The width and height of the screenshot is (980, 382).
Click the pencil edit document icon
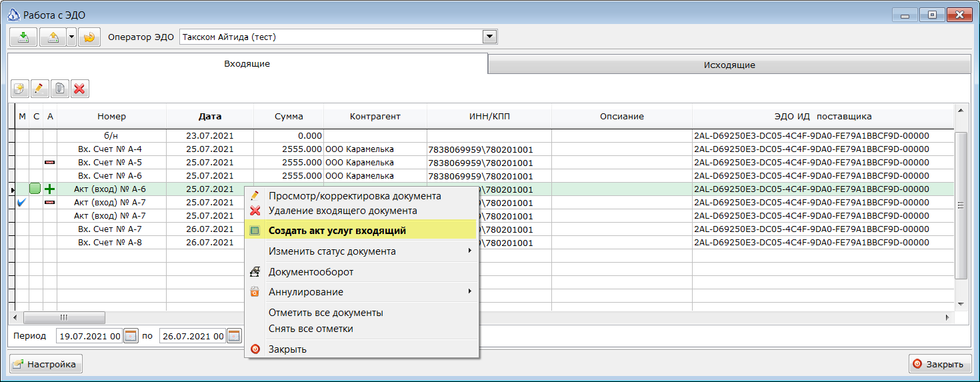point(40,88)
